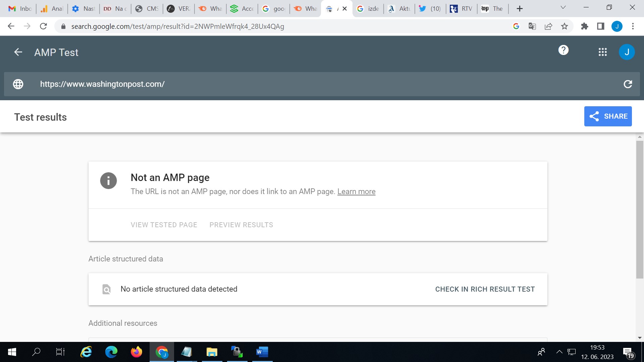Screen dimensions: 644x362
Task: Share this page via address bar icon
Action: point(548,26)
